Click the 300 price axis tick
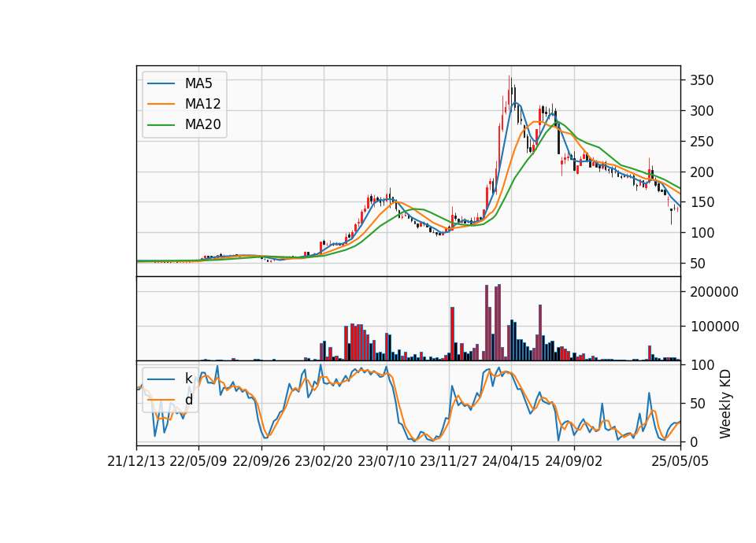Image resolution: width=756 pixels, height=543 pixels. click(x=702, y=111)
